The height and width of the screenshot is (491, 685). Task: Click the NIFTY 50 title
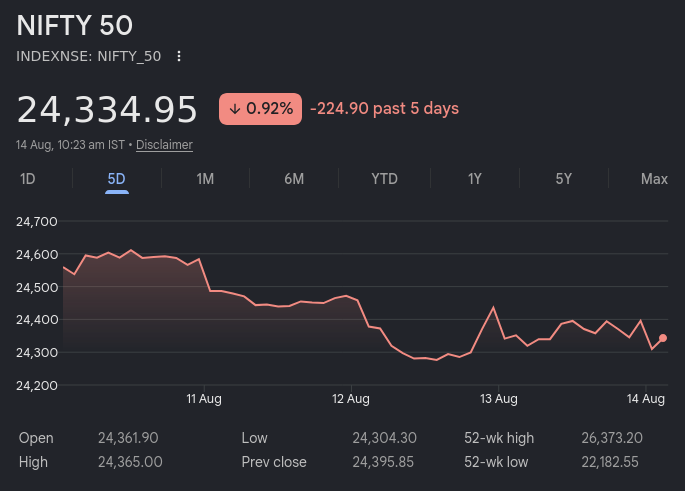point(74,25)
